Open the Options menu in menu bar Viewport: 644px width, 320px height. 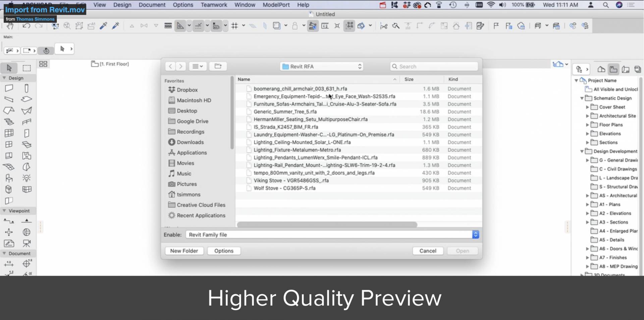click(183, 5)
